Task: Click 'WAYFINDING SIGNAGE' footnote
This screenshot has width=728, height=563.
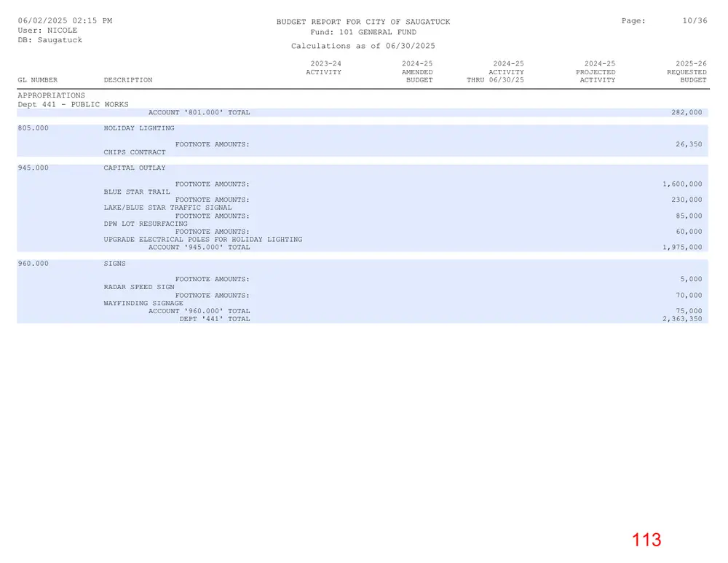Action: point(143,303)
